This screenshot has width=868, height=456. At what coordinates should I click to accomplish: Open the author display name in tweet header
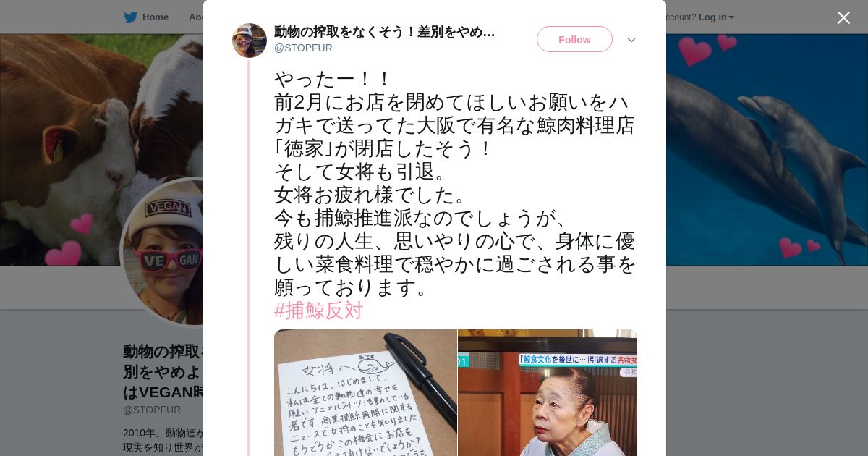coord(384,32)
